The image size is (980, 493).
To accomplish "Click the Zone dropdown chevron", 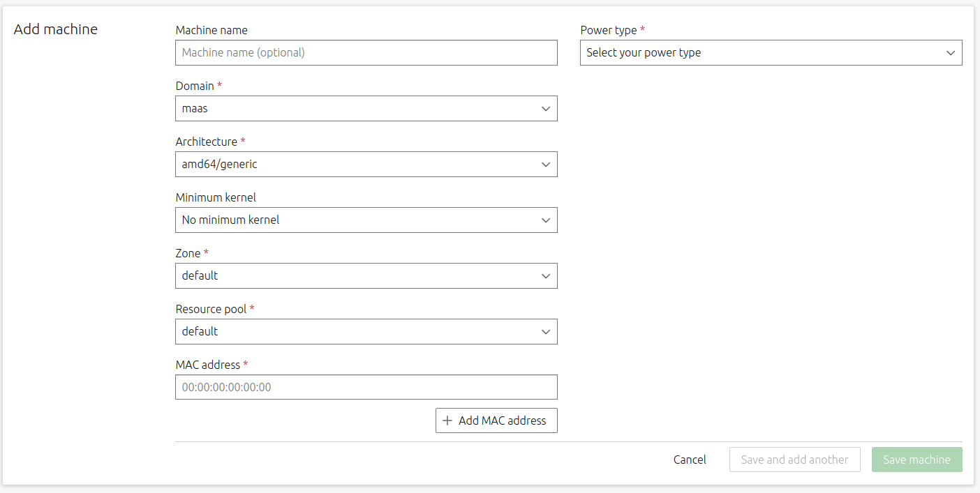I will [546, 275].
